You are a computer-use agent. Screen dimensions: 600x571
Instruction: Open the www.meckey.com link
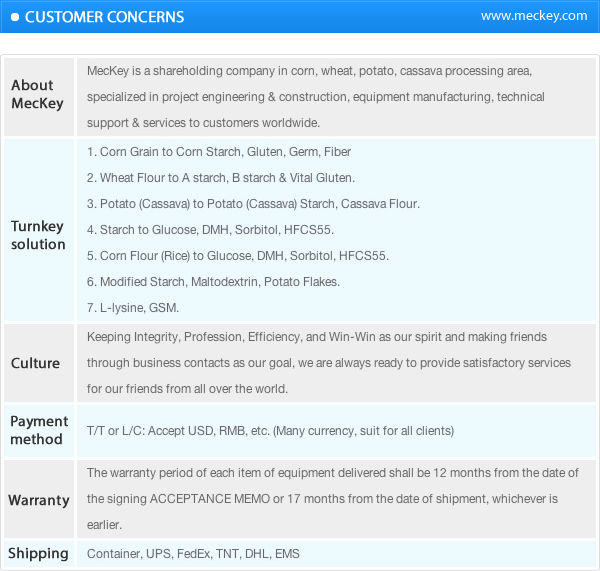pyautogui.click(x=534, y=16)
